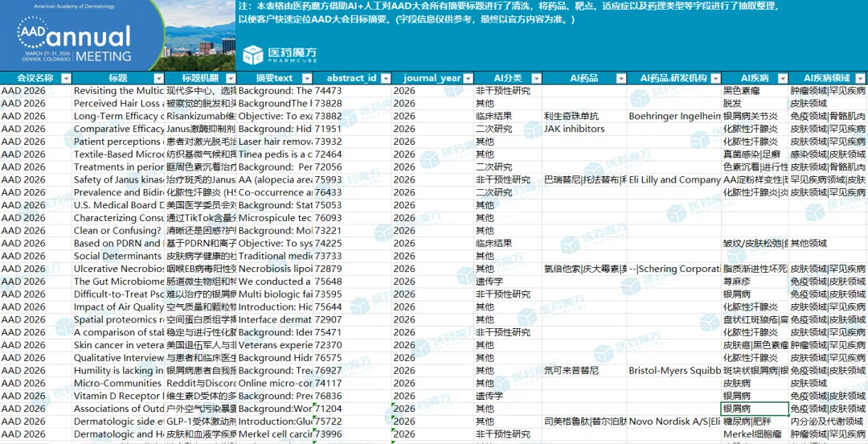Select the disease field cell 其他领域
This screenshot has width=868, height=444.
click(828, 244)
